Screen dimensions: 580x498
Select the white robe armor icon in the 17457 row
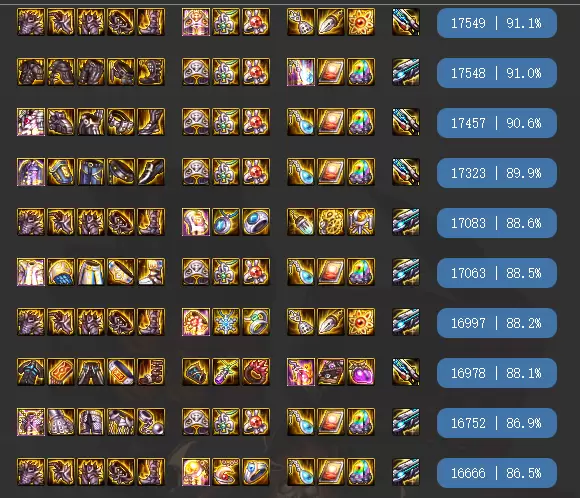pyautogui.click(x=31, y=122)
